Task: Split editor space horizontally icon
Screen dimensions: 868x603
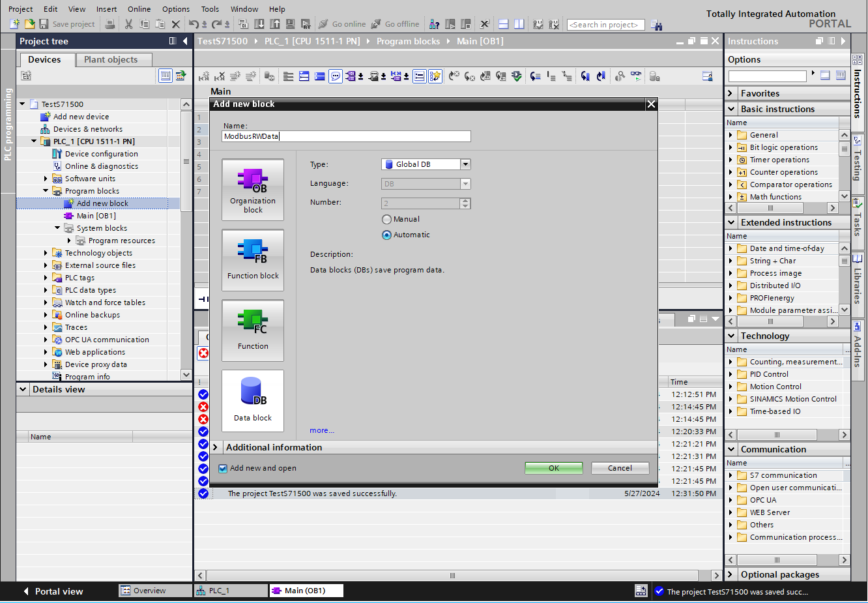Action: pyautogui.click(x=503, y=24)
